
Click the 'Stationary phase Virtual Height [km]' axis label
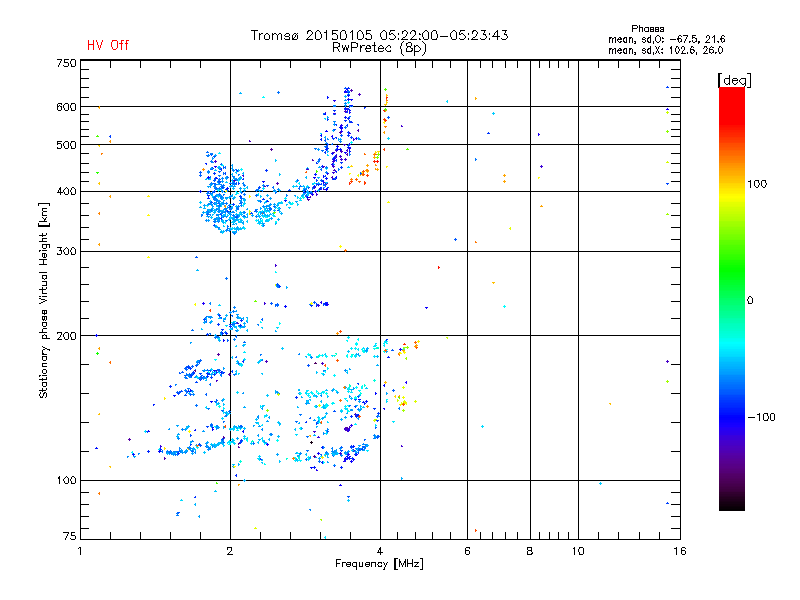(43, 300)
